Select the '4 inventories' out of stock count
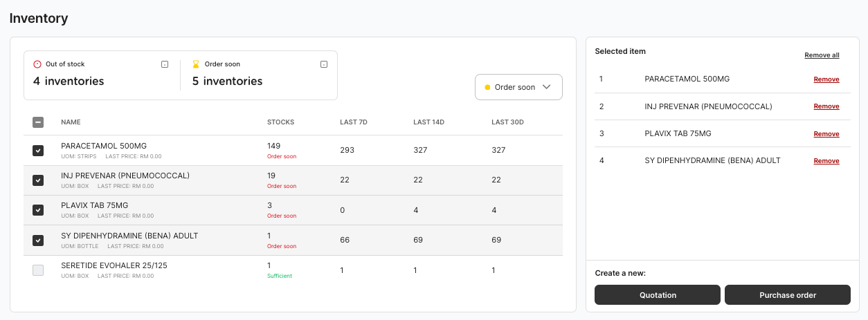The height and width of the screenshot is (320, 868). coord(69,81)
